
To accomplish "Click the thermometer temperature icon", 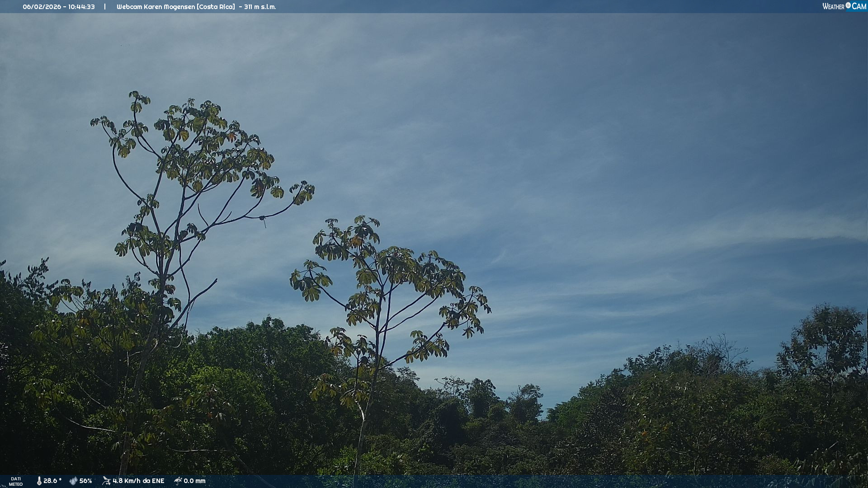I will 39,481.
